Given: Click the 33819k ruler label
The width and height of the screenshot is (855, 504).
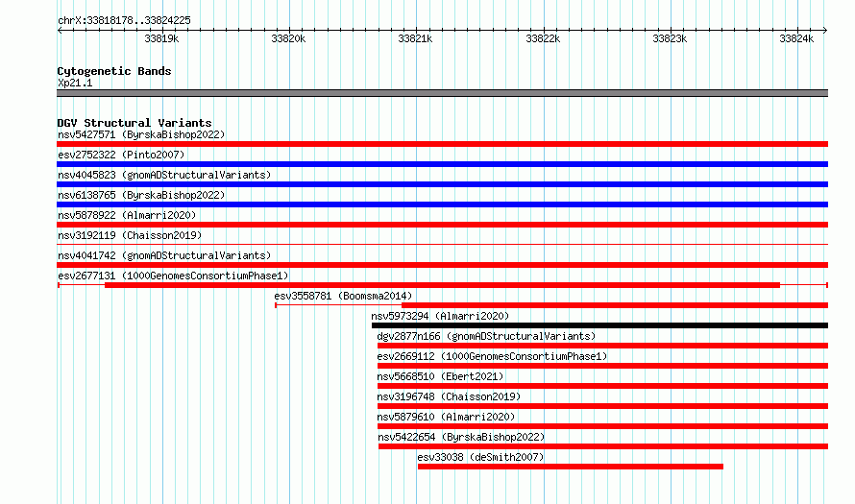Looking at the screenshot, I should coord(161,38).
